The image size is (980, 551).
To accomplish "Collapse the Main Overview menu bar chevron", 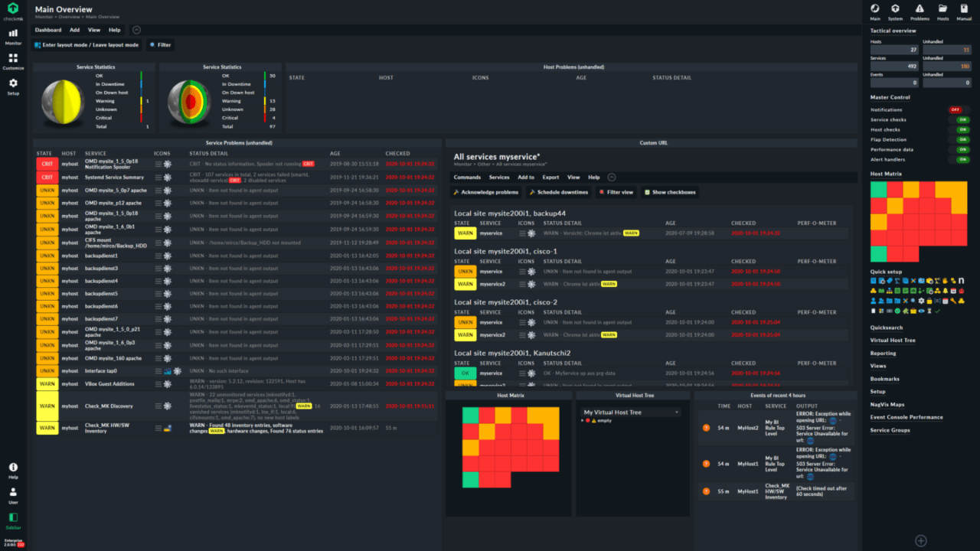I will [136, 30].
